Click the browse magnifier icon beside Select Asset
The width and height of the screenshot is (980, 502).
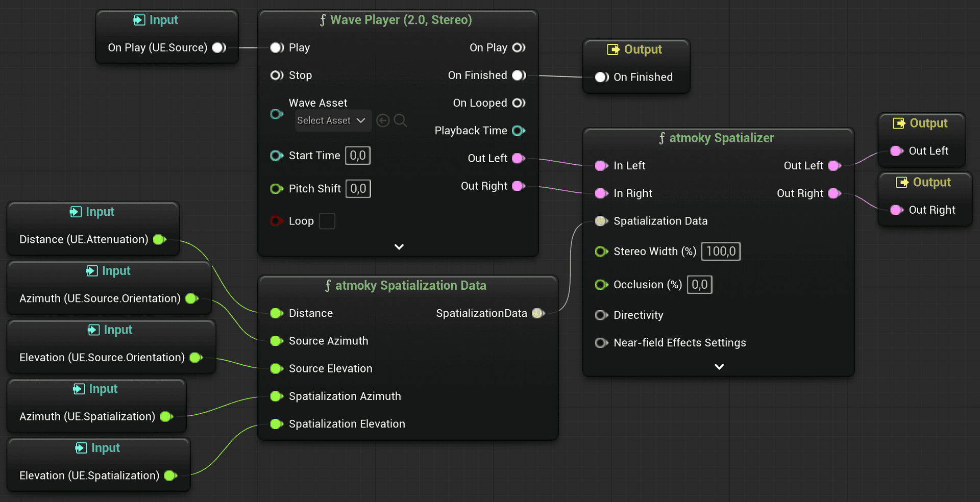[401, 120]
